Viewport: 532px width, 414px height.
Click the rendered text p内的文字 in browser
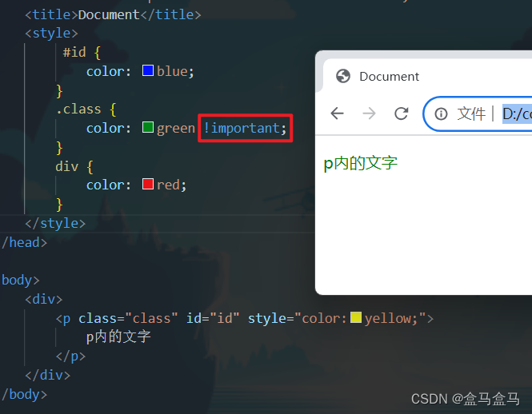point(360,163)
